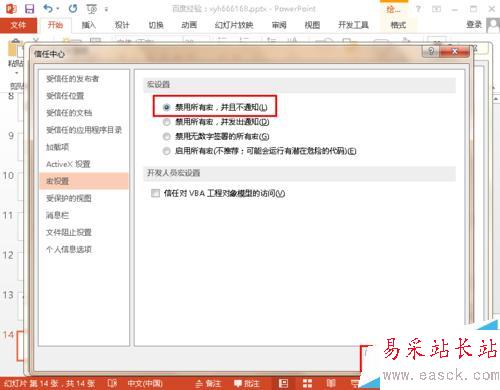500x390 pixels.
Task: Select 消息栏 category
Action: (x=57, y=215)
